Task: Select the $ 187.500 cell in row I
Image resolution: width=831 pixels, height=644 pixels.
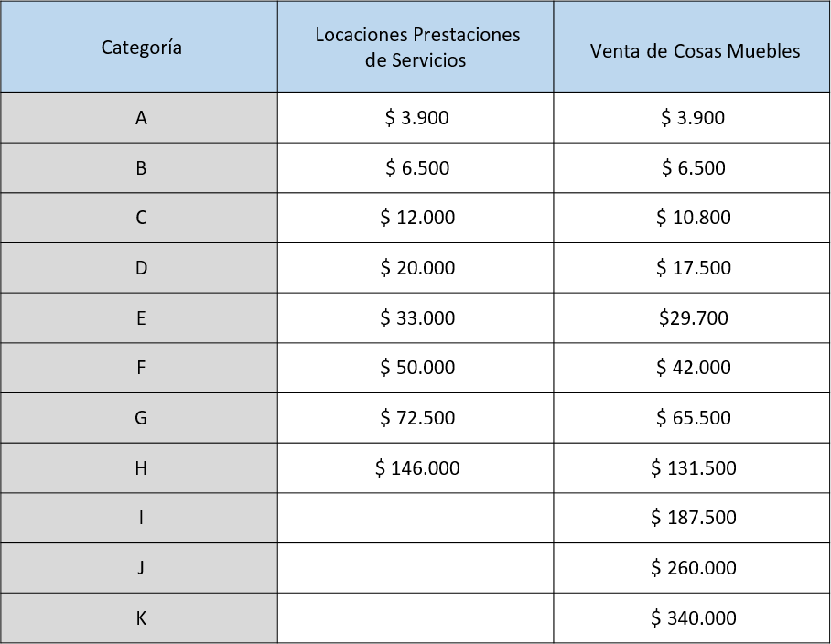Action: point(692,518)
